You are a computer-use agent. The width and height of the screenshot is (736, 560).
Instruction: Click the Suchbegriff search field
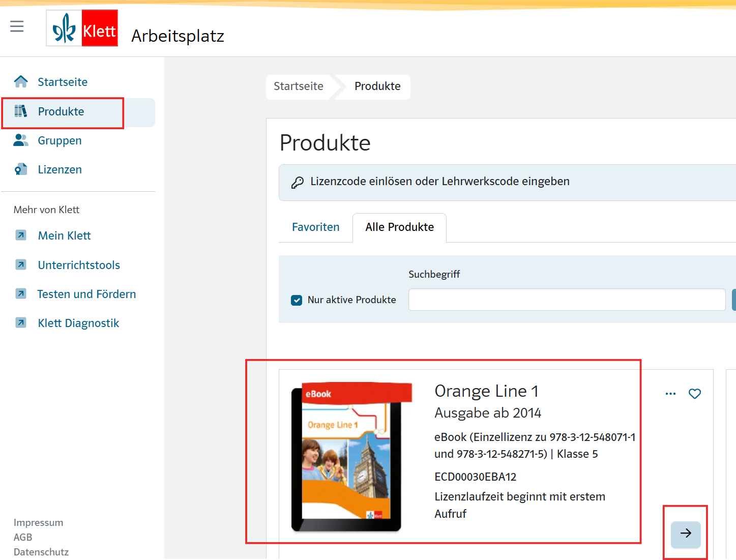tap(567, 300)
